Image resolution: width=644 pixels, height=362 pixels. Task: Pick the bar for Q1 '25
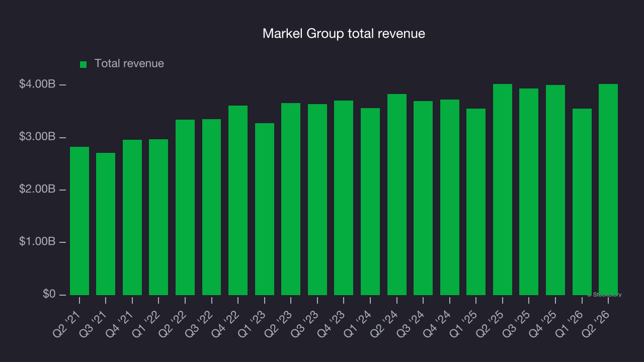(476, 202)
